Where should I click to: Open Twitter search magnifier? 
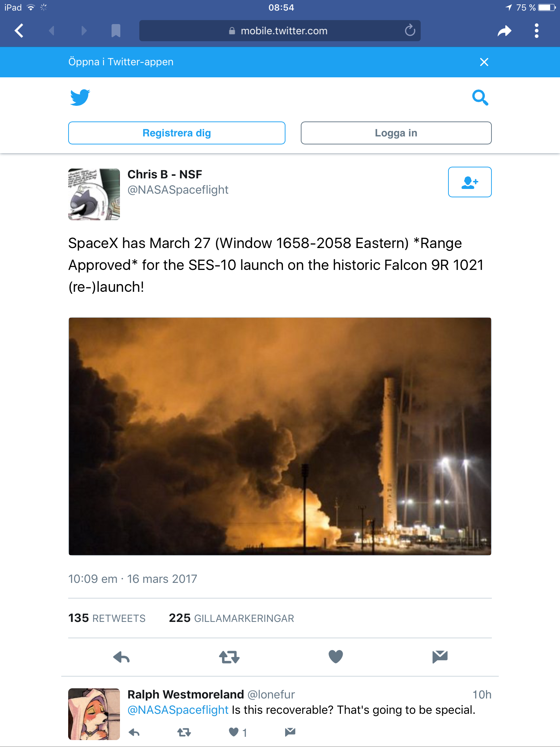[x=480, y=97]
